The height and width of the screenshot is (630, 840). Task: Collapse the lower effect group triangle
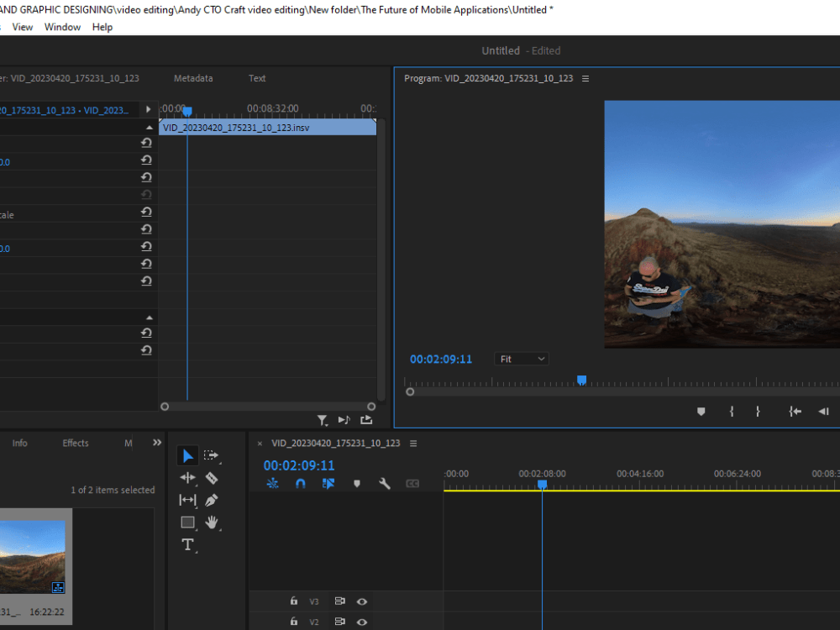pos(150,318)
